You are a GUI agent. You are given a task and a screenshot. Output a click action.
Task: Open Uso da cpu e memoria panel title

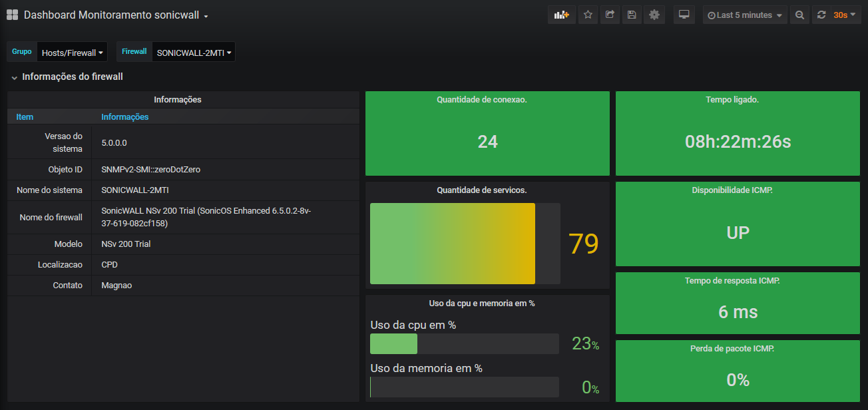click(482, 304)
